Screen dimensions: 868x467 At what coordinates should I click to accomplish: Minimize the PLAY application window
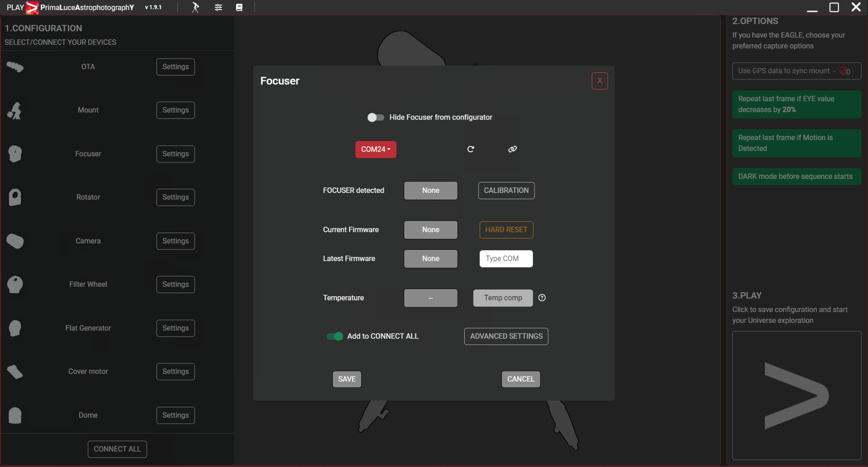812,10
